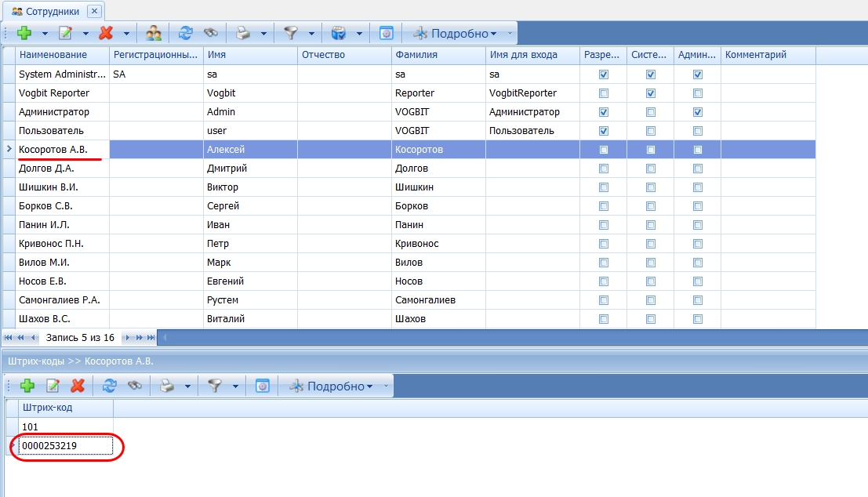The width and height of the screenshot is (868, 497).
Task: Click the funnel filter icon in barcodes toolbar
Action: point(215,386)
